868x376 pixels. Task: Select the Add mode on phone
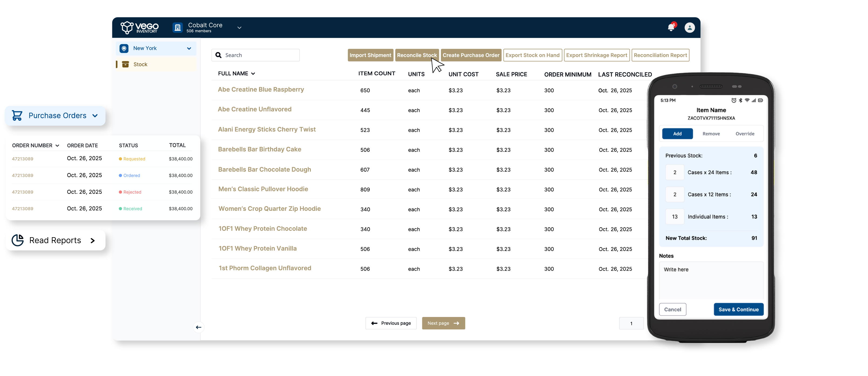[x=677, y=134]
